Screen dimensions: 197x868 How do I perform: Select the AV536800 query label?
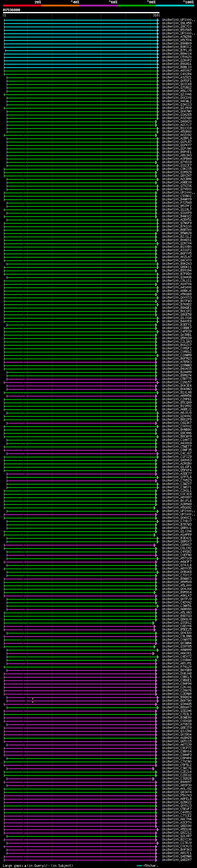click(x=11, y=10)
